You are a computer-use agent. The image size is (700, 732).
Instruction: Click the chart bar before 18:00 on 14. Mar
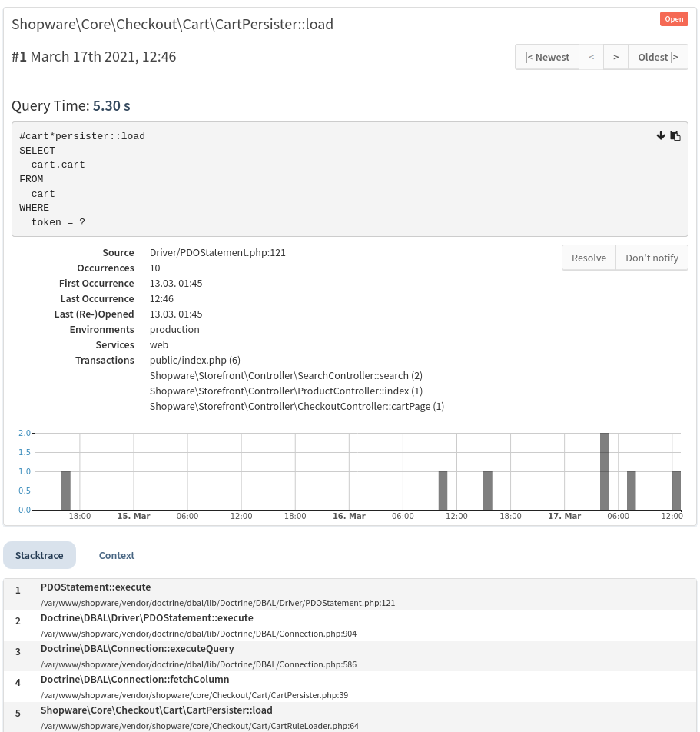pos(66,491)
